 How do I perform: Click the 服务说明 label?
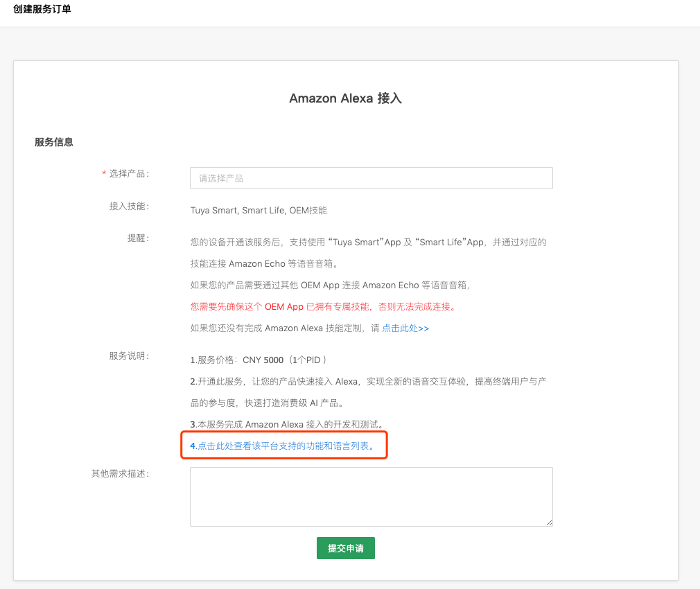tap(129, 355)
